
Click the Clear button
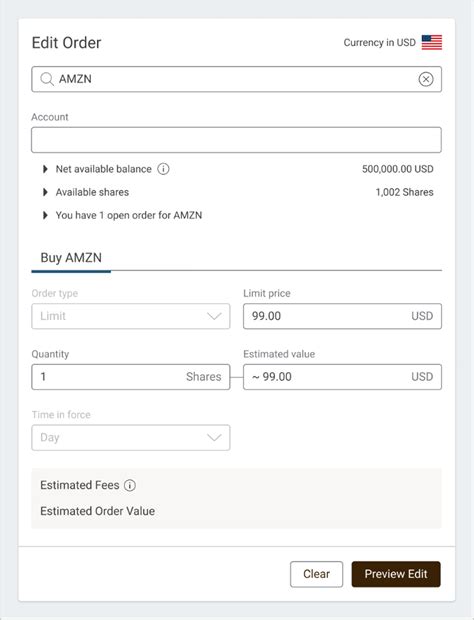pos(316,574)
